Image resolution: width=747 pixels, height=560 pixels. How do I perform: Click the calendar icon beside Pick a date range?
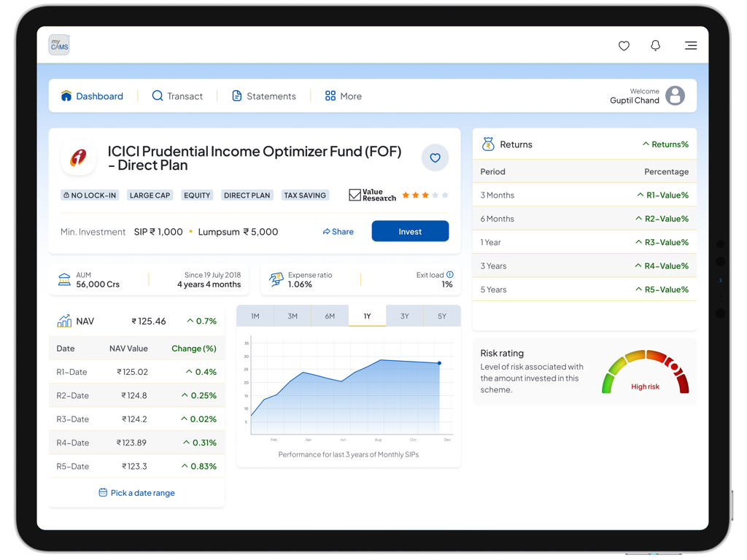(x=103, y=492)
